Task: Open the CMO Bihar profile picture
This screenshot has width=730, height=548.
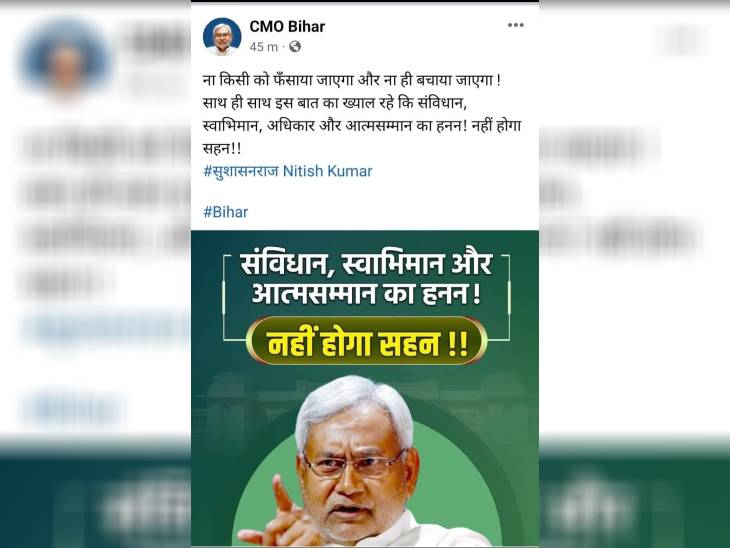Action: point(222,36)
